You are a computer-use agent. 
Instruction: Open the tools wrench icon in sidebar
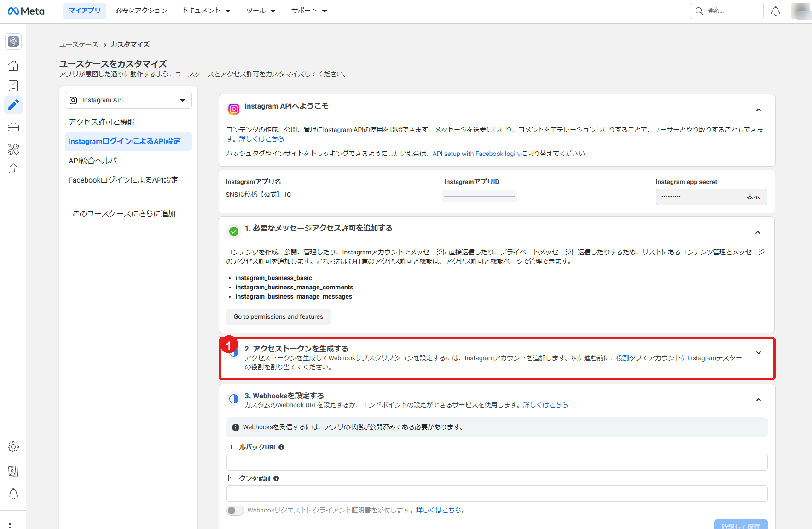(x=13, y=149)
